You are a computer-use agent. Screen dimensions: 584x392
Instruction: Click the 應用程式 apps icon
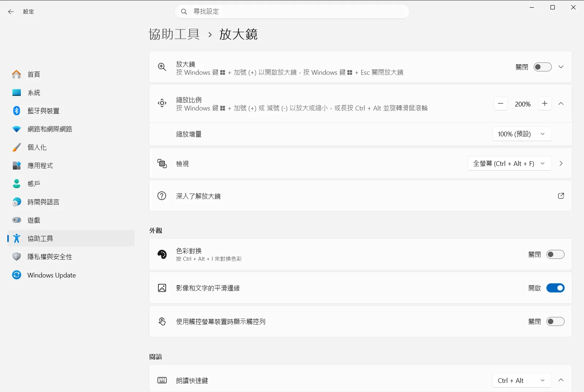coord(16,166)
